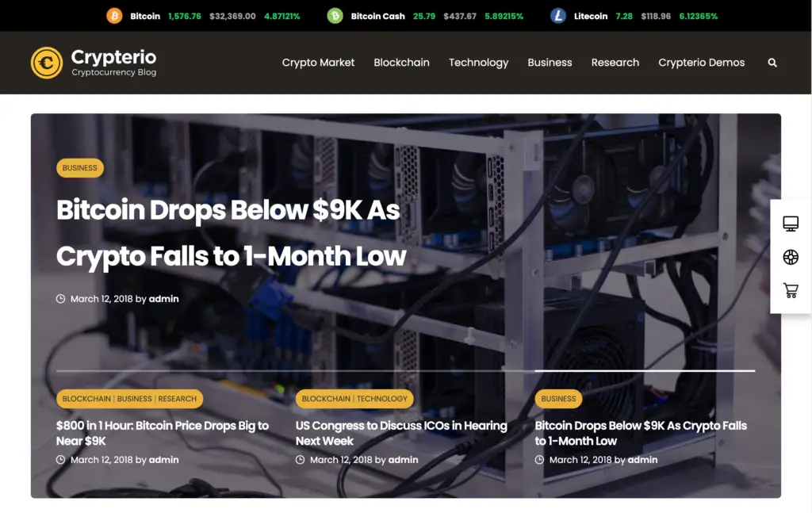Open the US Congress to Discuss ICOs article

point(401,433)
